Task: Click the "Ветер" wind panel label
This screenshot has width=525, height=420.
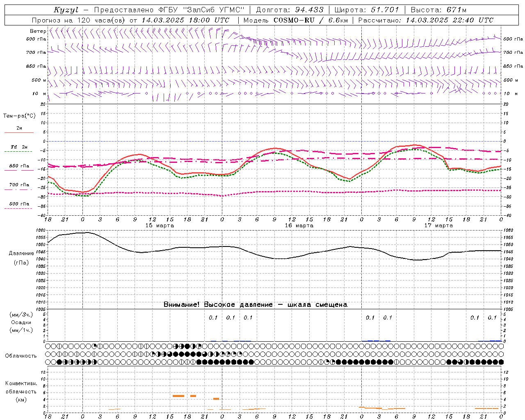Action: [x=38, y=31]
